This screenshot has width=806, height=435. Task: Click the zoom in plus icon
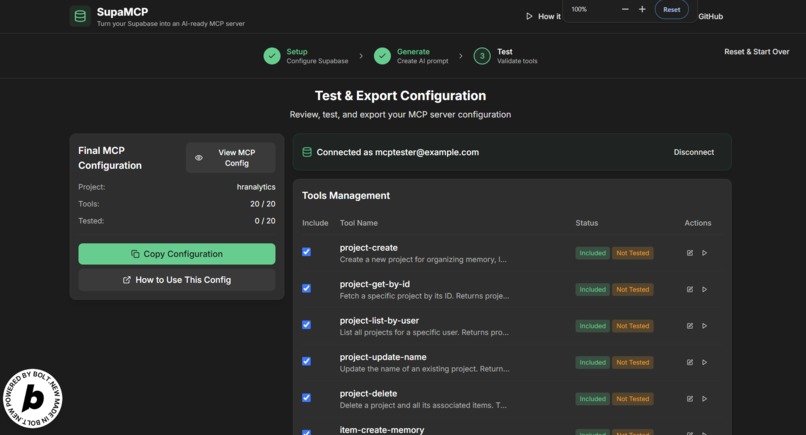pos(642,9)
